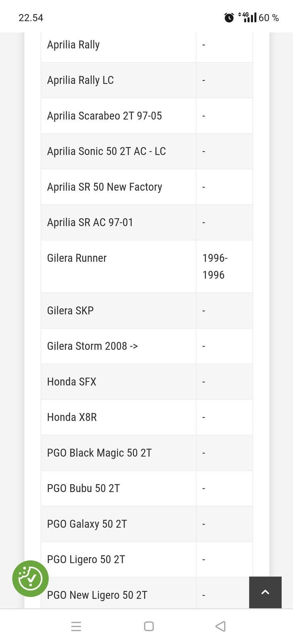Tap Aprilia Scarabeo 2T 97-05 entry

point(104,116)
